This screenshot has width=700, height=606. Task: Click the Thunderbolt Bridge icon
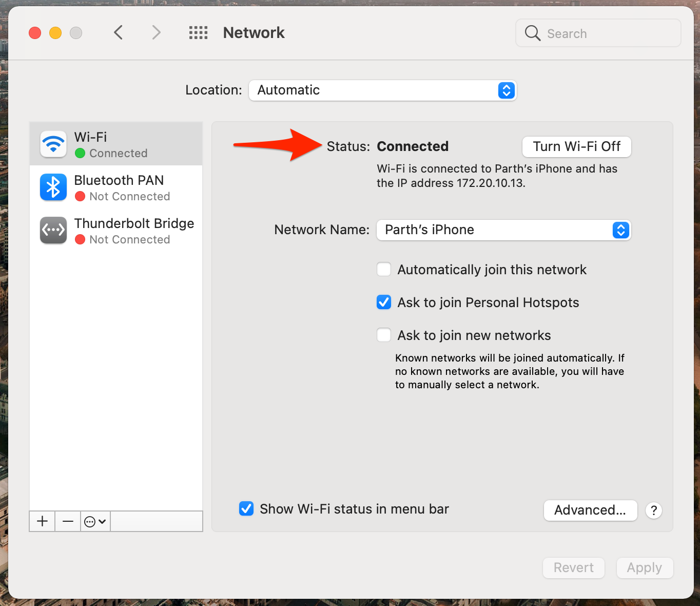[x=53, y=231]
